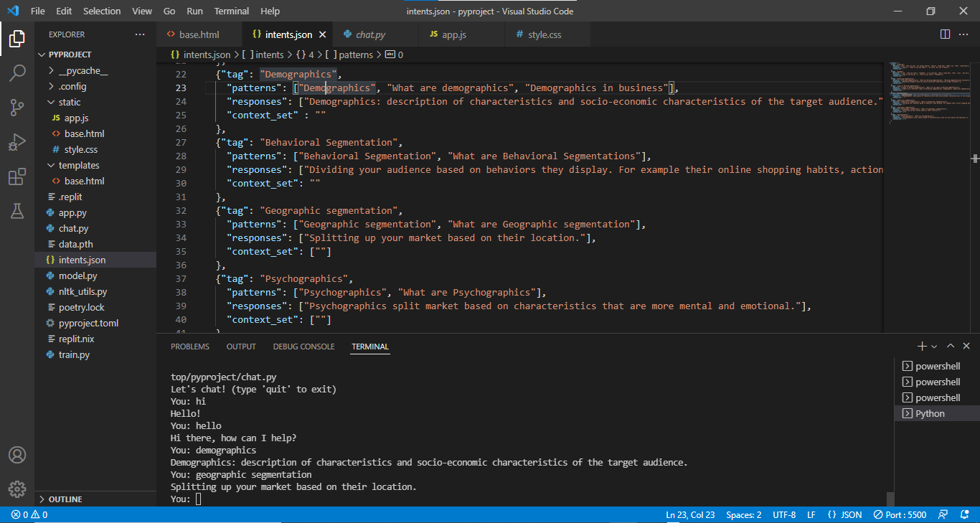The height and width of the screenshot is (523, 980).
Task: Click the terminal vertical scrollbar
Action: tap(890, 499)
